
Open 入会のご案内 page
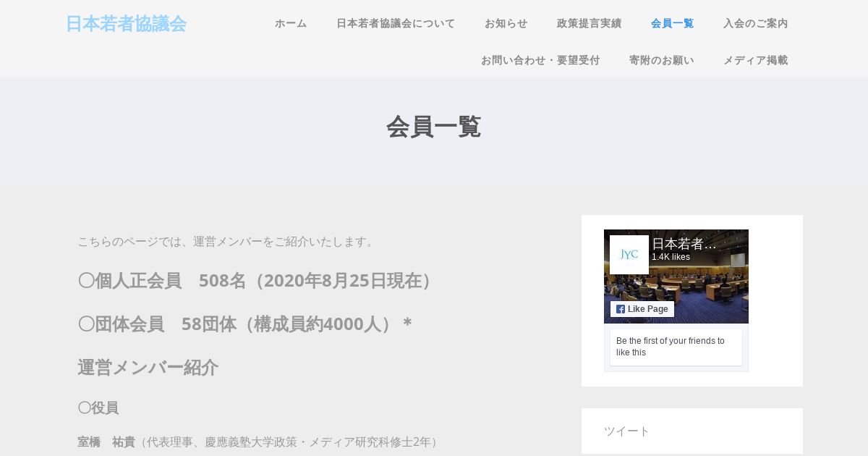[x=756, y=23]
